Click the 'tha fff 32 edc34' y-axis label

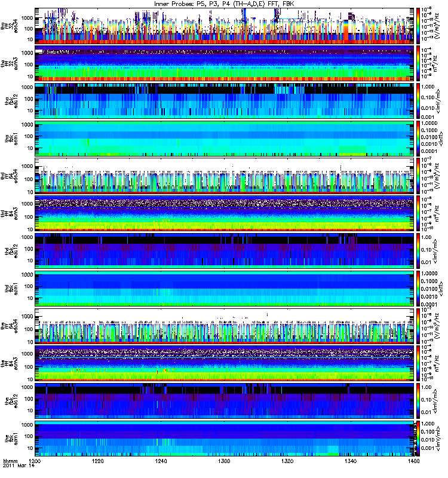pyautogui.click(x=10, y=26)
